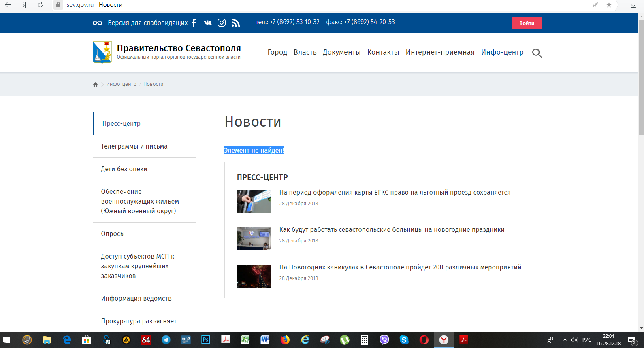
Task: Click the Sevastopol coat of arms logo
Action: click(102, 52)
